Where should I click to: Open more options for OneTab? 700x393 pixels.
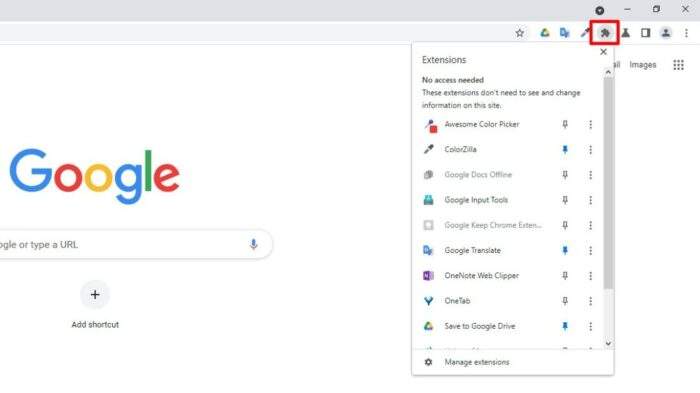[x=590, y=301]
